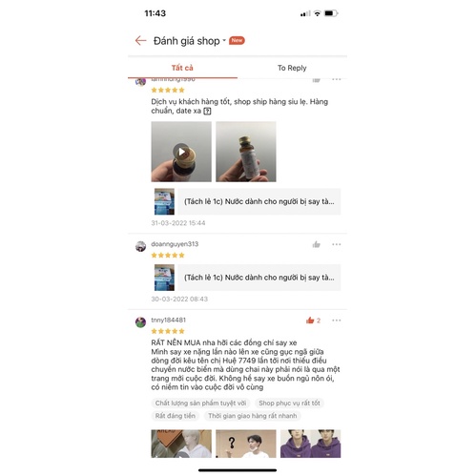Toggle the red thumbs-up on the tnny184481 review
The width and height of the screenshot is (476, 476).
coord(310,321)
